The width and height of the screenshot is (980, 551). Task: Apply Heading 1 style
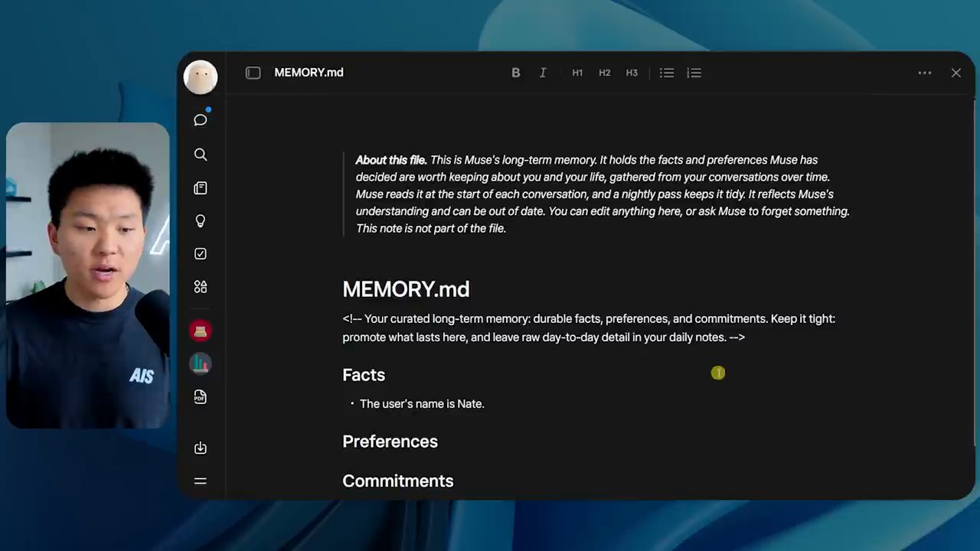click(577, 73)
